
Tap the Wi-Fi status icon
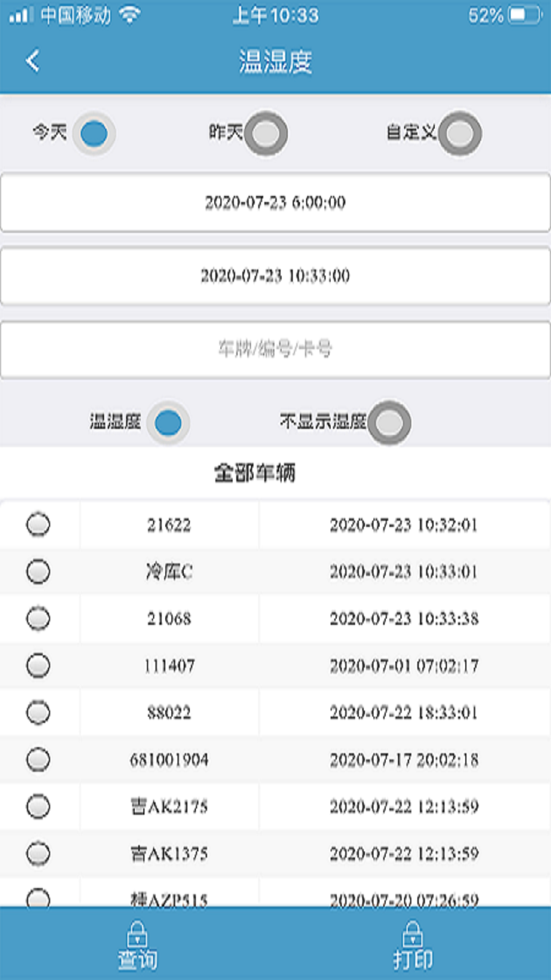click(130, 15)
